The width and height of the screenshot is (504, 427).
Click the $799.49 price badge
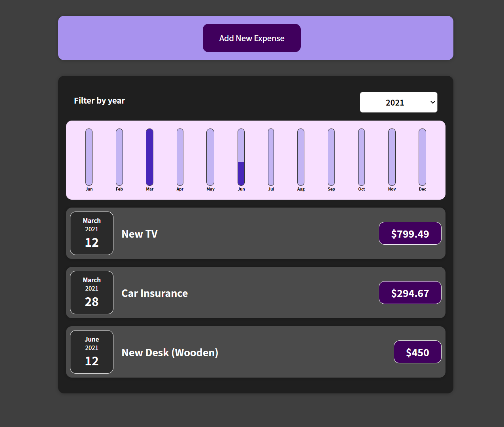point(410,233)
